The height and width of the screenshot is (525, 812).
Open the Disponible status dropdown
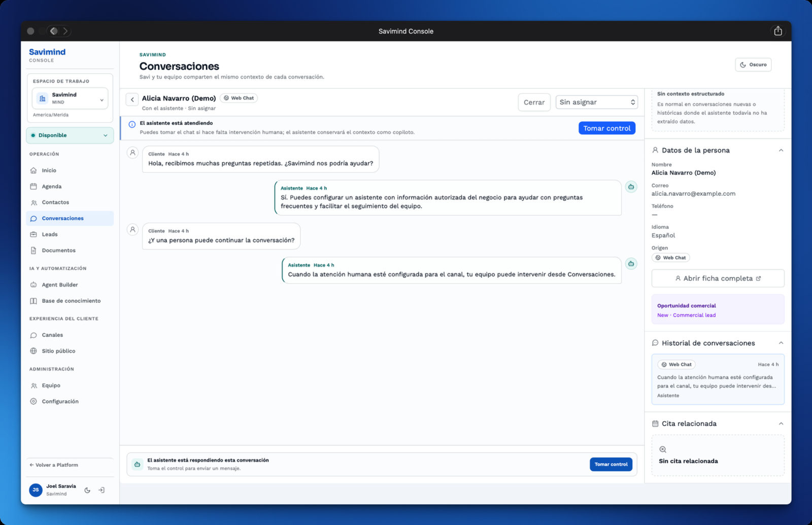(70, 135)
